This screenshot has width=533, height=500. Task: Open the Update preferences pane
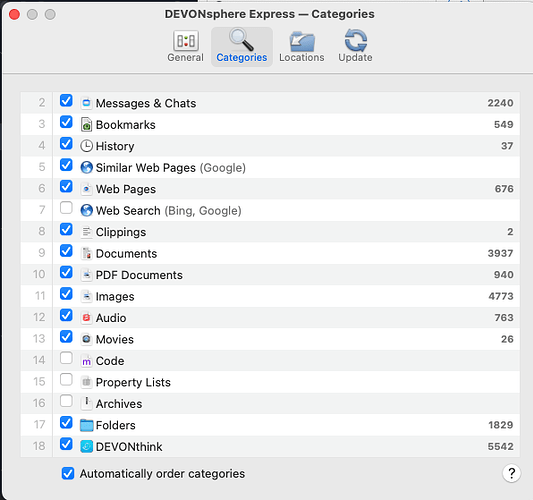355,47
